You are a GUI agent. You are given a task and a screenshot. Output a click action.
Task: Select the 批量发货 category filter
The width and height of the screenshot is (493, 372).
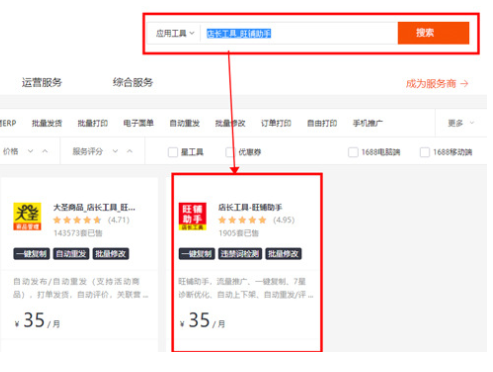click(47, 123)
